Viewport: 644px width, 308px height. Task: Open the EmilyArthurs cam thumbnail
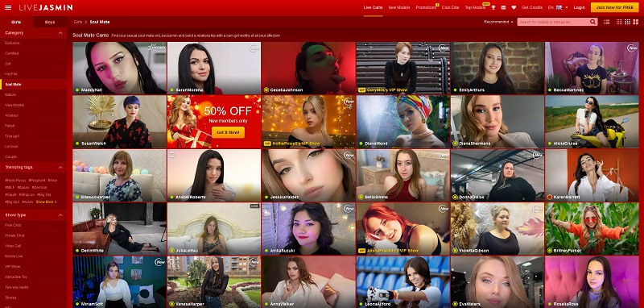tap(497, 69)
